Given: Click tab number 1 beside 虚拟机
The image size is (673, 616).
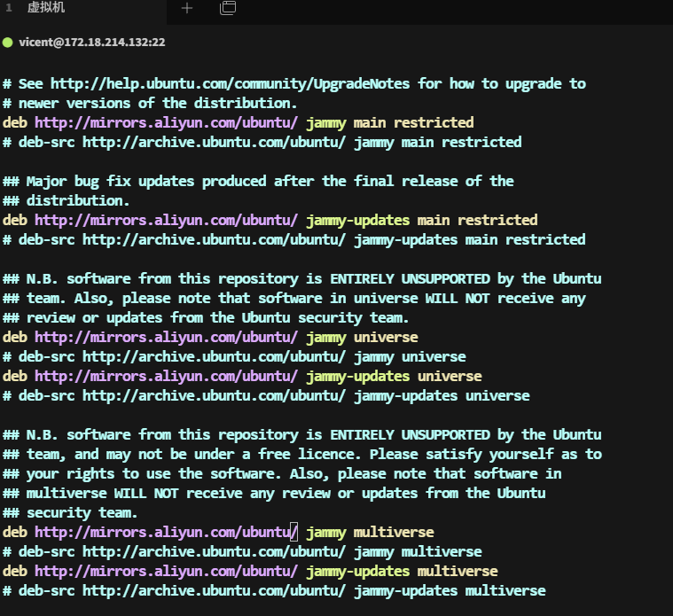Looking at the screenshot, I should pos(9,8).
